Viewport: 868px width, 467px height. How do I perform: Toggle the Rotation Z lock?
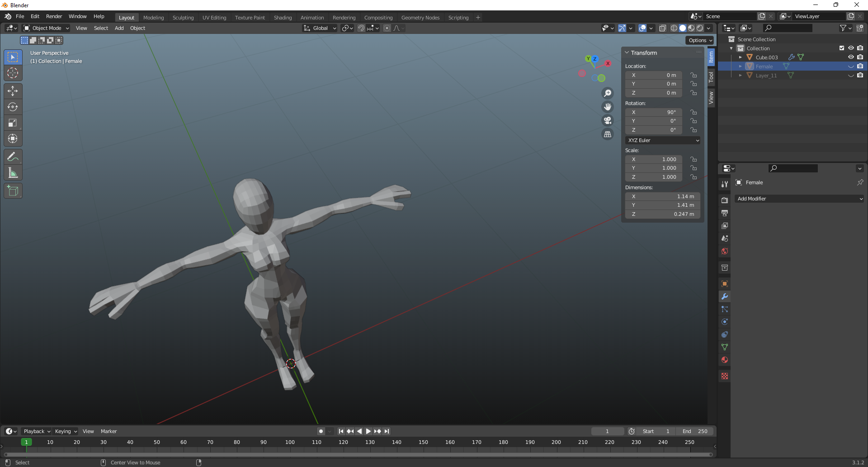[x=693, y=130]
